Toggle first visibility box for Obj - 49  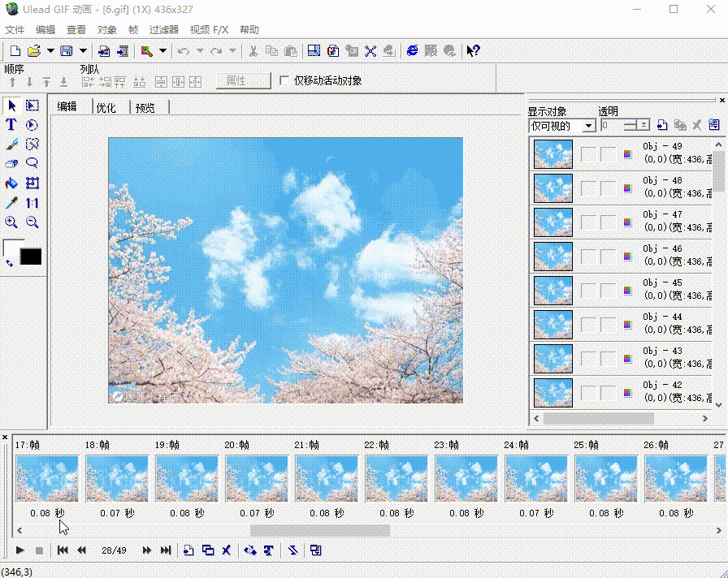tap(587, 154)
